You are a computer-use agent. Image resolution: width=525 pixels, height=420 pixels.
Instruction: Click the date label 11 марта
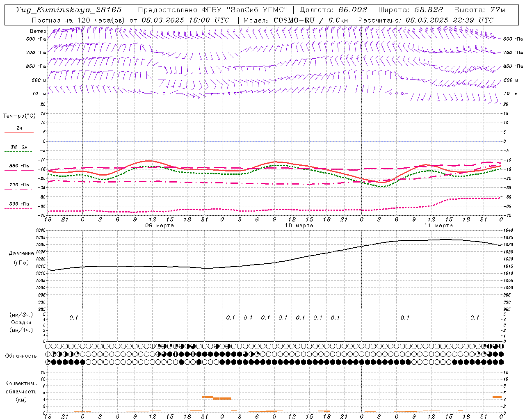[439, 226]
